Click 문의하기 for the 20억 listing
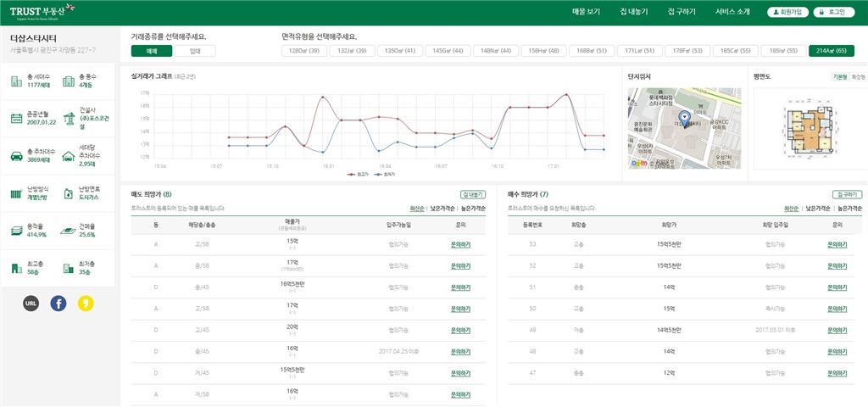 pos(459,330)
